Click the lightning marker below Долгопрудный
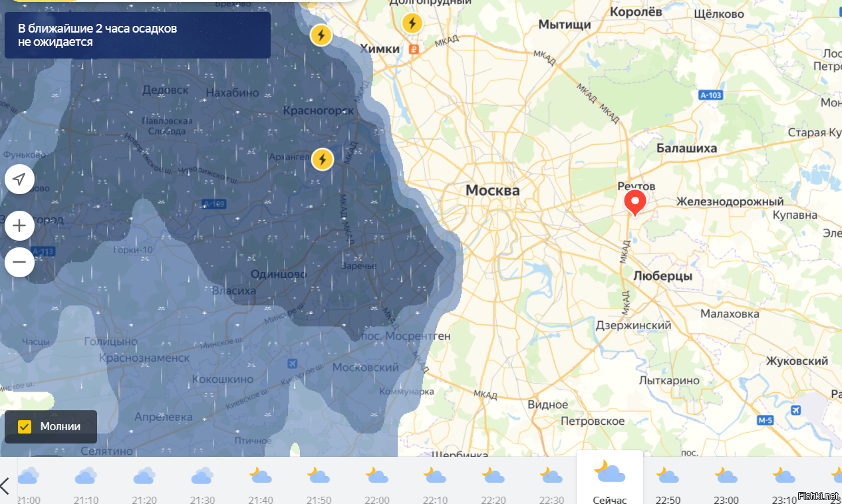The height and width of the screenshot is (504, 842). pos(412,24)
